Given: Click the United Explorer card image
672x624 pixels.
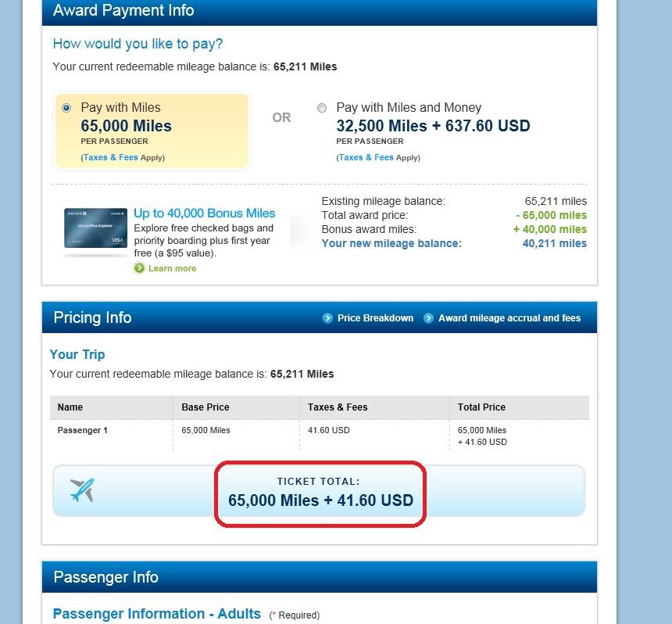Looking at the screenshot, I should pyautogui.click(x=95, y=228).
